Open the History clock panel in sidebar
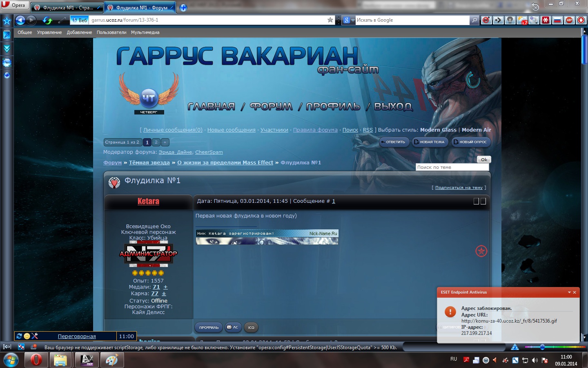Viewport: 588px width, 368px height. [x=7, y=63]
